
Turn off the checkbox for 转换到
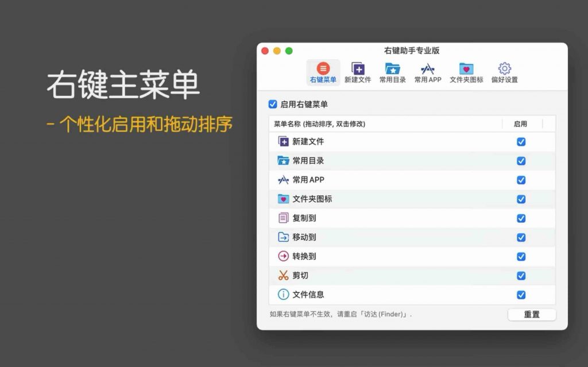tap(521, 256)
